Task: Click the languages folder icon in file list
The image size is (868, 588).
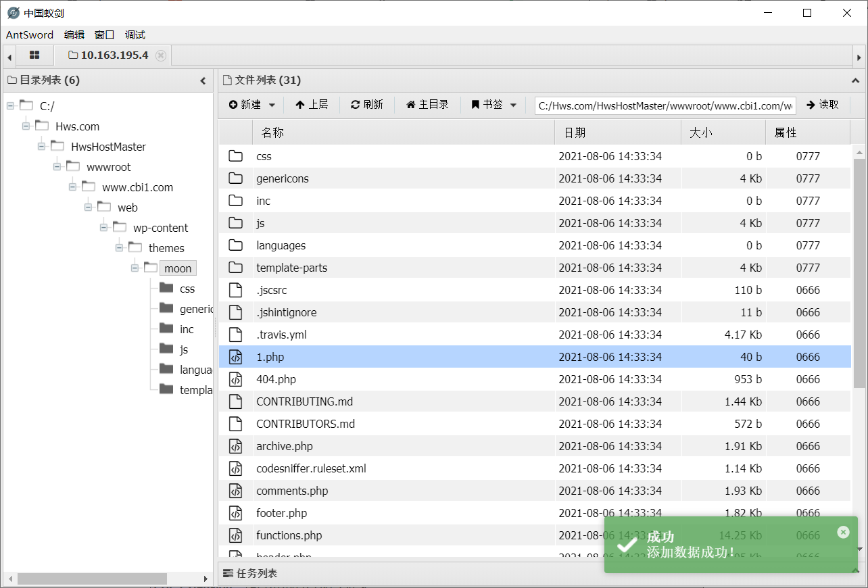Action: 235,245
